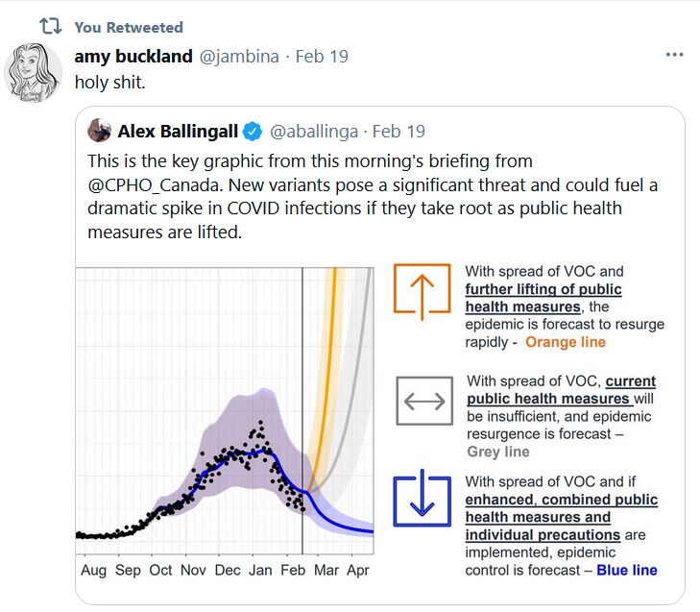Click the You Retweeted label
Screen dimensions: 700x612
click(129, 27)
